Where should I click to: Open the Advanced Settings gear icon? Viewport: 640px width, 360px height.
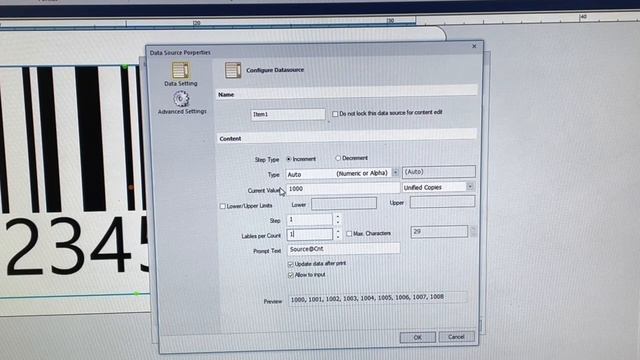(x=181, y=99)
